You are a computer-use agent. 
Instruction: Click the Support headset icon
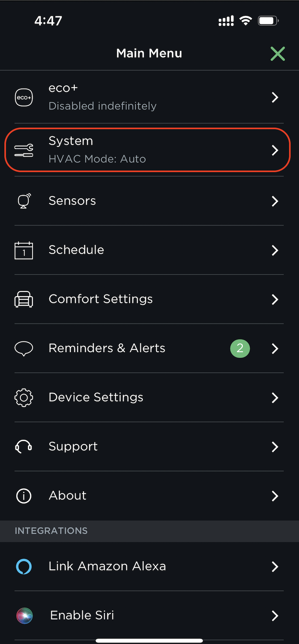(24, 446)
